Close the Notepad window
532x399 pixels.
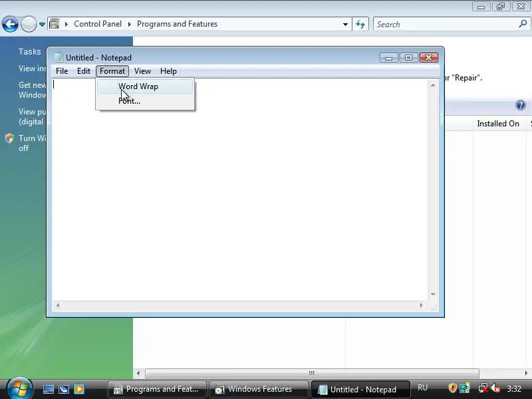(x=428, y=58)
